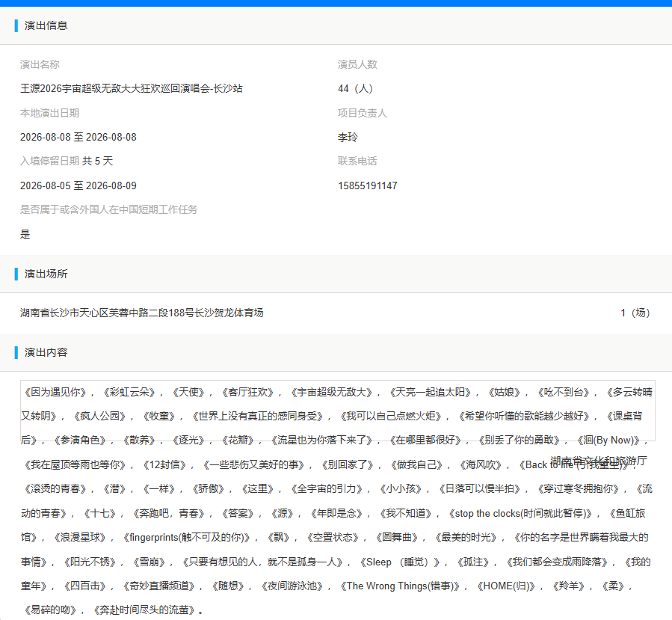This screenshot has height=620, width=672.
Task: Click the answer 是 under foreign work task
Action: [x=25, y=234]
